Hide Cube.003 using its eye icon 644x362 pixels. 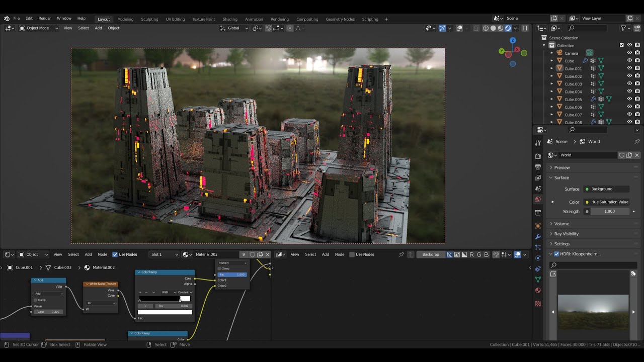pyautogui.click(x=629, y=84)
